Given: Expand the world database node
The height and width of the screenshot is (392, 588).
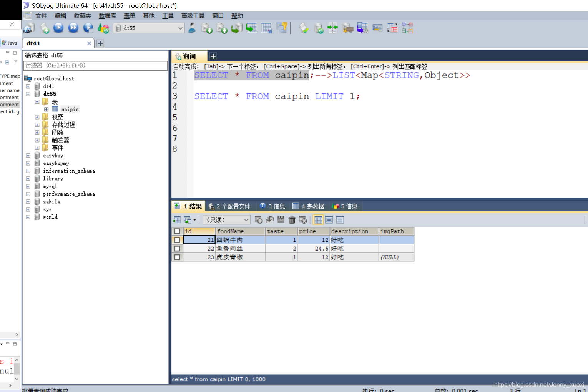Looking at the screenshot, I should coord(28,217).
